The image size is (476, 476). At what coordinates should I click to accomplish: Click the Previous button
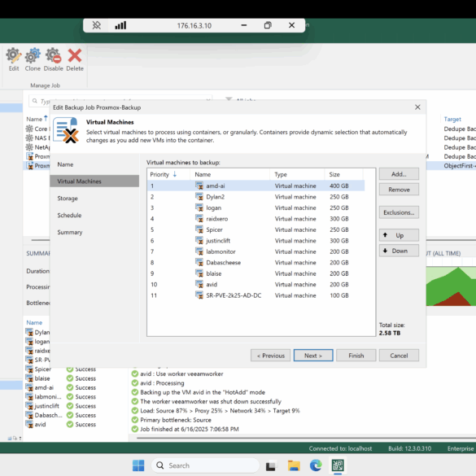coord(270,356)
